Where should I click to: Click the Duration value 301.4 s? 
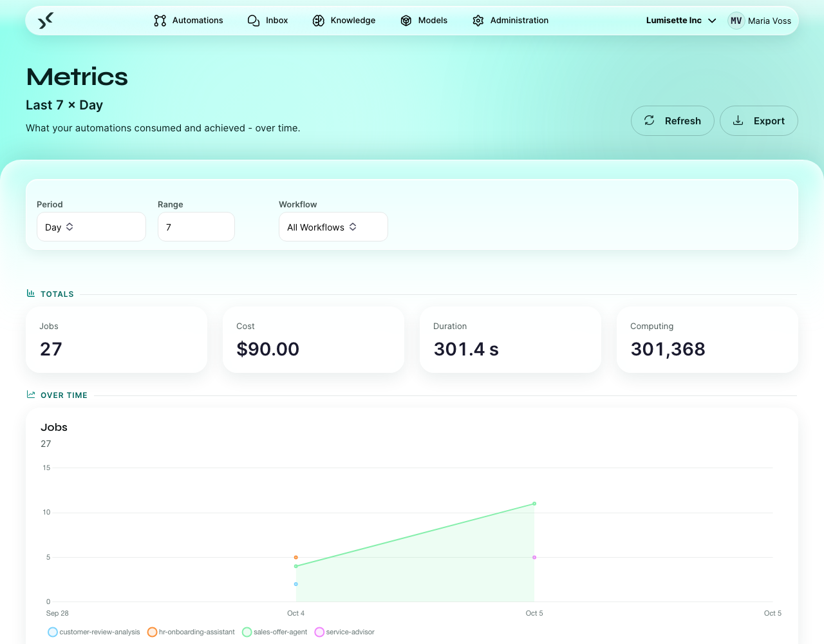466,349
